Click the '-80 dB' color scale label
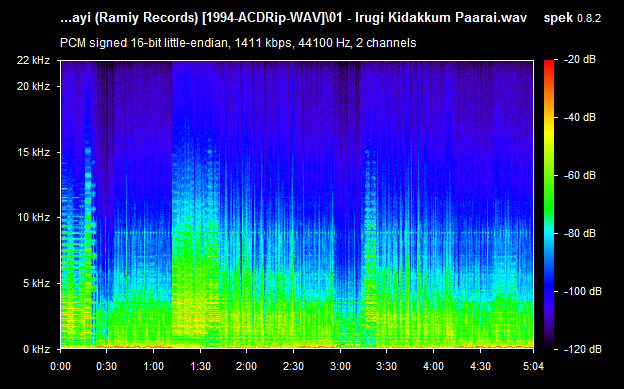This screenshot has height=389, width=624. pos(580,233)
